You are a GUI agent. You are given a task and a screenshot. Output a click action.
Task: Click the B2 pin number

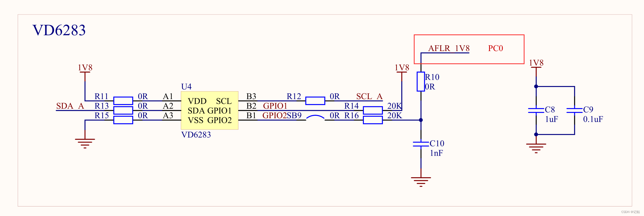pos(251,106)
